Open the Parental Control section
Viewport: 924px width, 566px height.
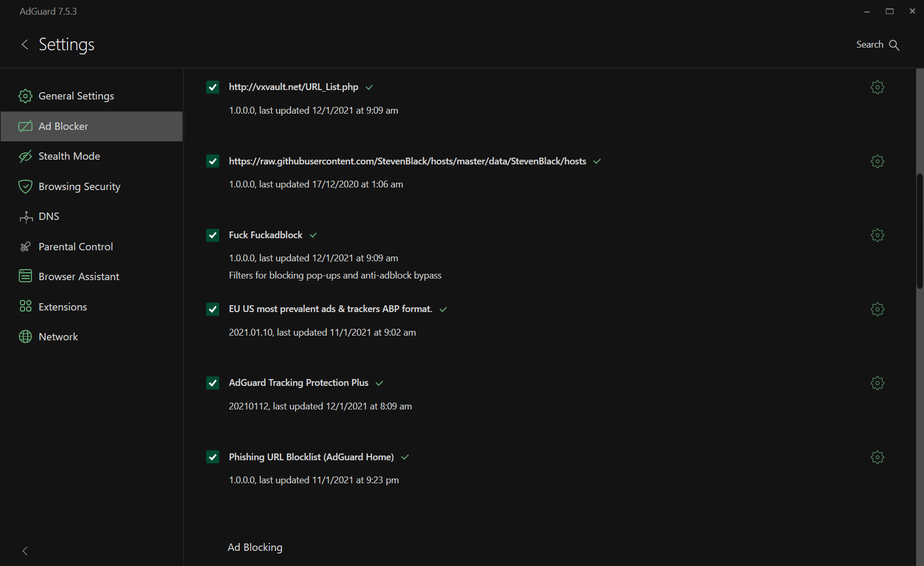(x=75, y=247)
